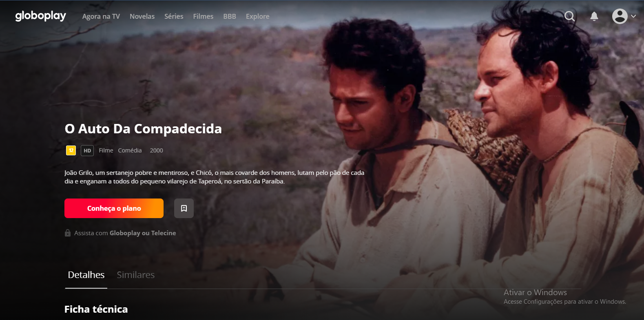Go to Filmes section

click(x=203, y=16)
